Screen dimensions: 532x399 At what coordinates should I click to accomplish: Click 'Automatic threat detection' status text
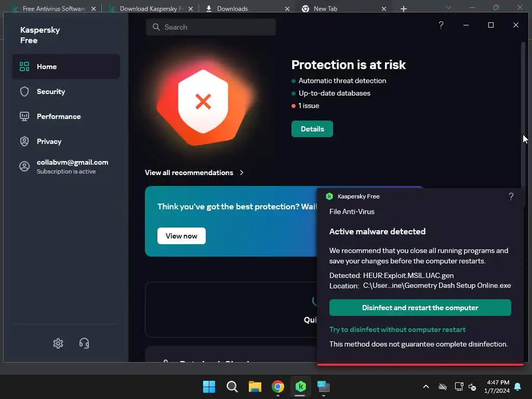(342, 81)
